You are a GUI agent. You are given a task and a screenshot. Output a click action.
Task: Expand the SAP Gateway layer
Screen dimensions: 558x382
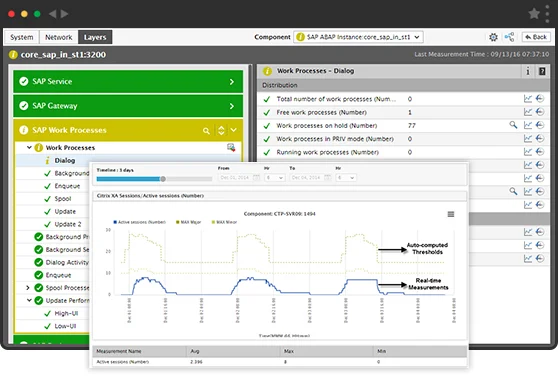coord(232,106)
